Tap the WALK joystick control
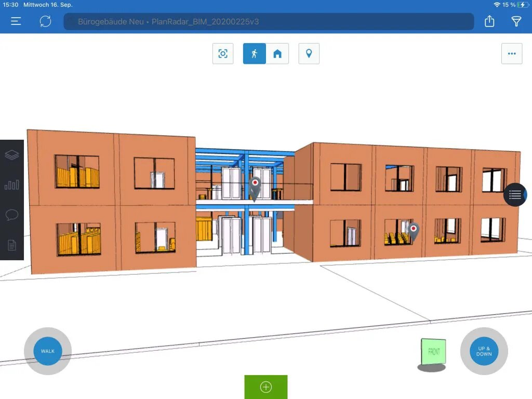532x399 pixels. click(48, 351)
